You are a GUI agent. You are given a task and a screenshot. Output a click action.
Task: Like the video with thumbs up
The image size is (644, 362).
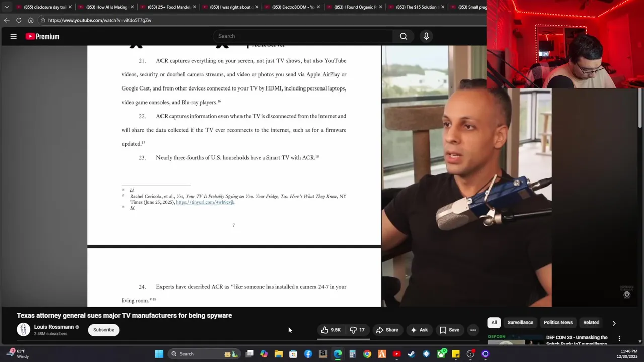(331, 330)
